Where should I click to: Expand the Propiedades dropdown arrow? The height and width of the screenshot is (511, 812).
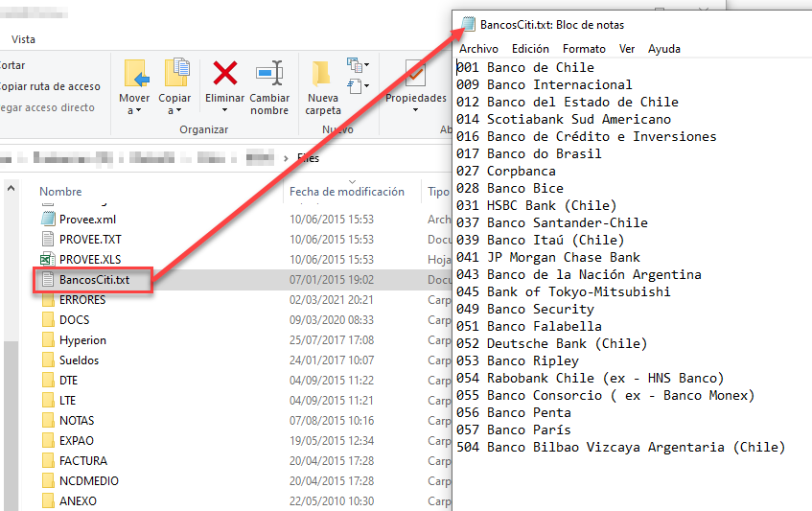pyautogui.click(x=415, y=110)
